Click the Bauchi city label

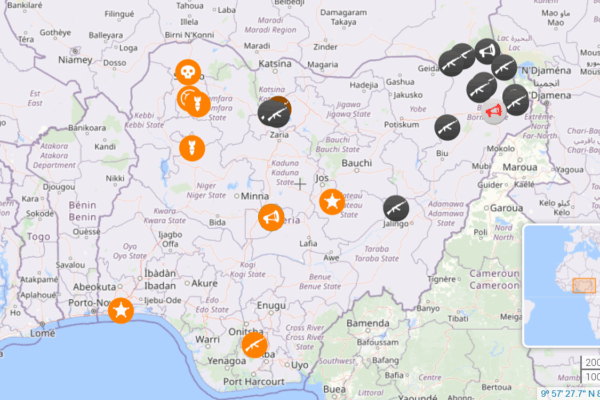point(357,163)
